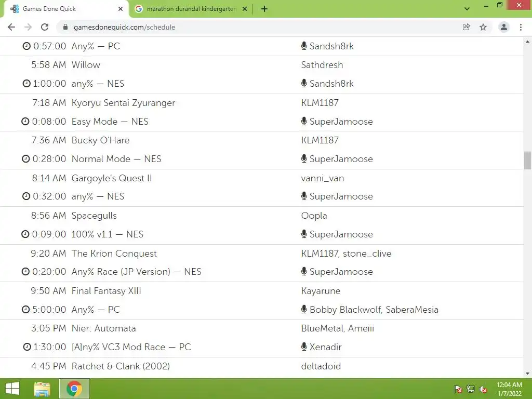Viewport: 532px width, 399px height.
Task: Click runner name Sathdresh
Action: [x=322, y=65]
